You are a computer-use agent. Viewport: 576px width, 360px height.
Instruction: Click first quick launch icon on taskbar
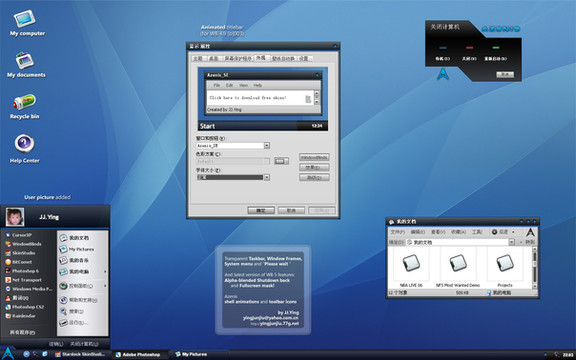(26, 354)
